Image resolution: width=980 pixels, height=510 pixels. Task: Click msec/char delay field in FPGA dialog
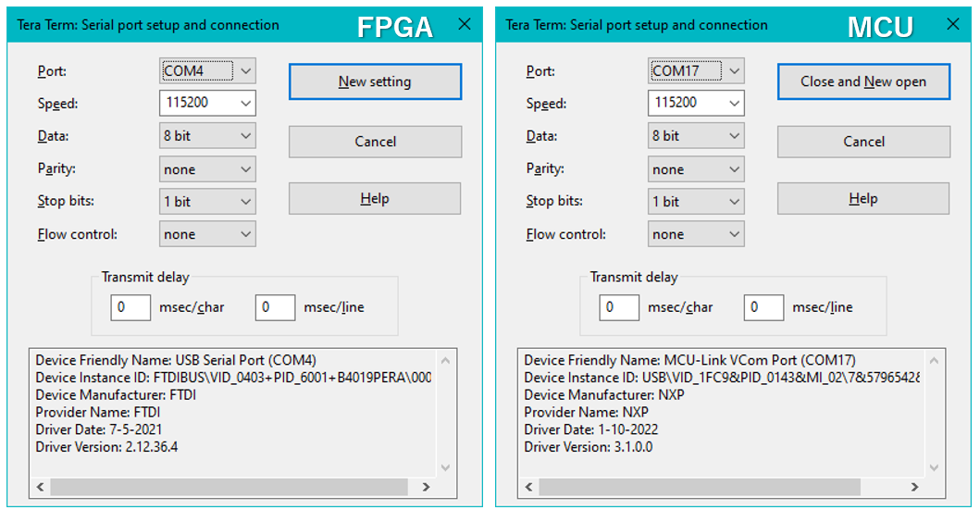pos(130,307)
